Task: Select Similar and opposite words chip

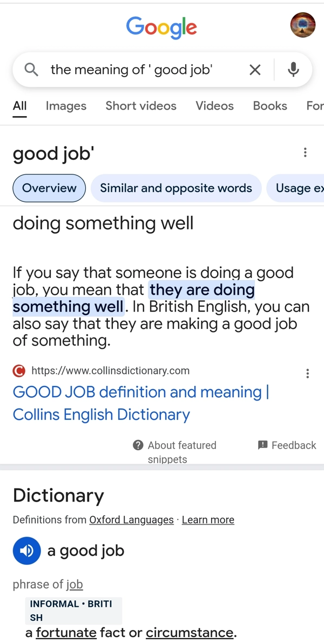Action: tap(176, 188)
